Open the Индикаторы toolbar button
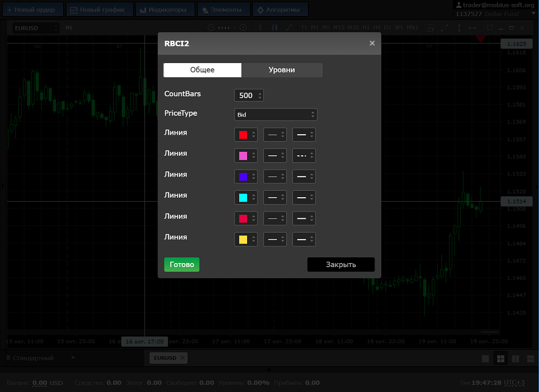This screenshot has width=539, height=392. [x=163, y=10]
